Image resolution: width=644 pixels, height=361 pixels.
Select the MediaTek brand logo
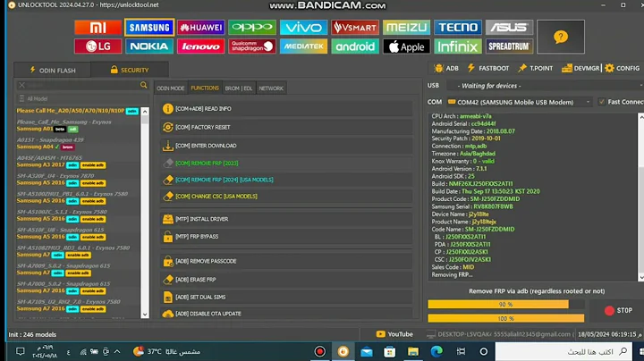[x=303, y=46]
